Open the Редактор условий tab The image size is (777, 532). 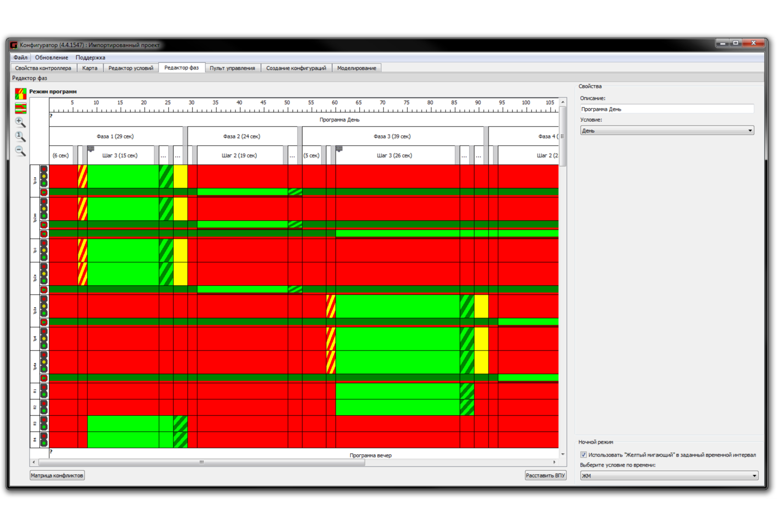pyautogui.click(x=131, y=68)
